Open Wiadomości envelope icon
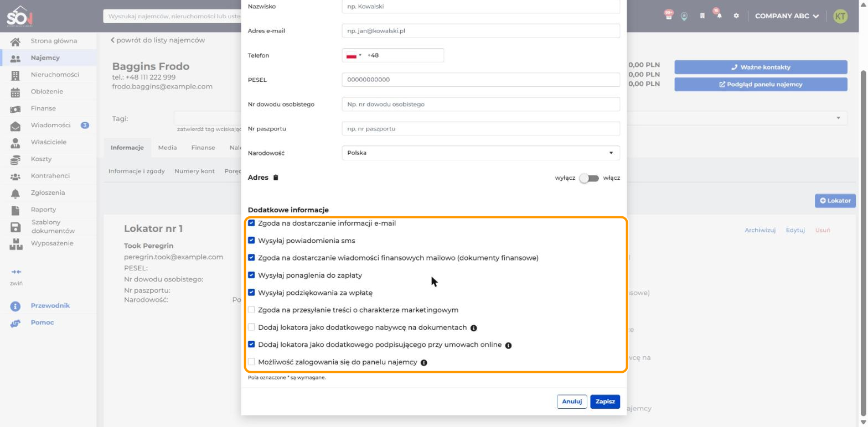The image size is (868, 427). pos(15,127)
